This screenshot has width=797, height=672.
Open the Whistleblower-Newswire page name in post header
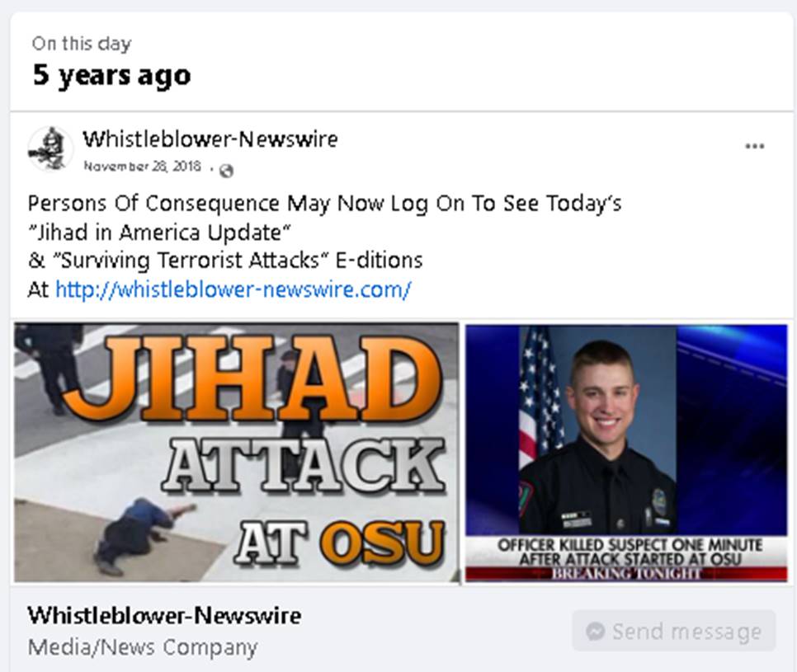pyautogui.click(x=210, y=139)
